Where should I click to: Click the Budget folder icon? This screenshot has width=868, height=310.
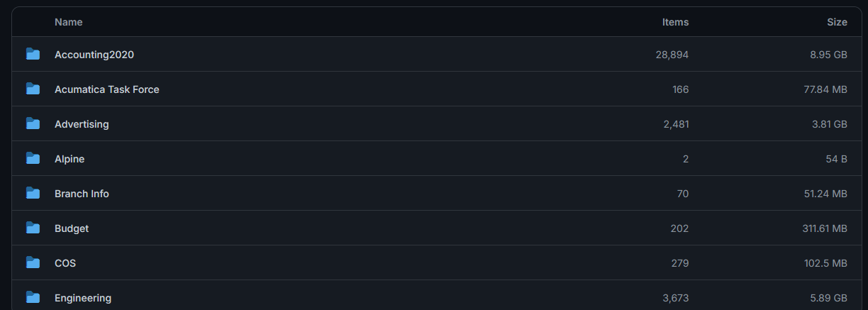point(33,228)
